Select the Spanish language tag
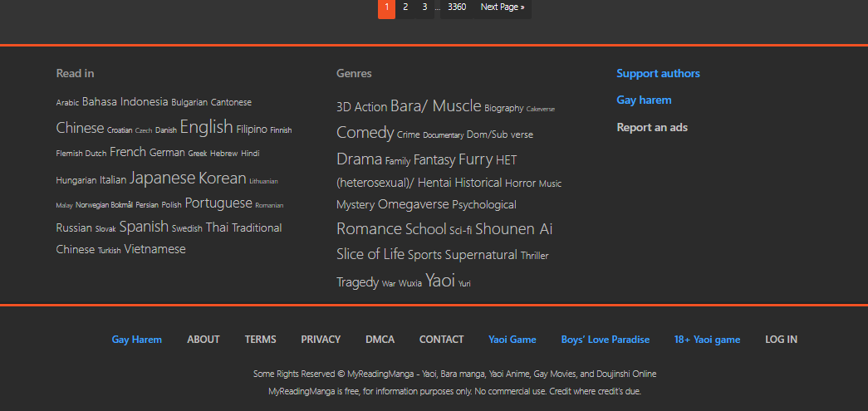Screen dimensions: 868x411 coord(144,227)
